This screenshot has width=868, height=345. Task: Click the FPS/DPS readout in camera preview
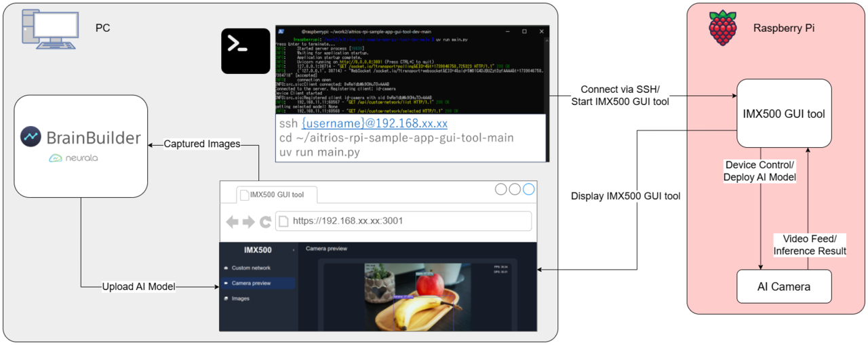[x=502, y=270]
